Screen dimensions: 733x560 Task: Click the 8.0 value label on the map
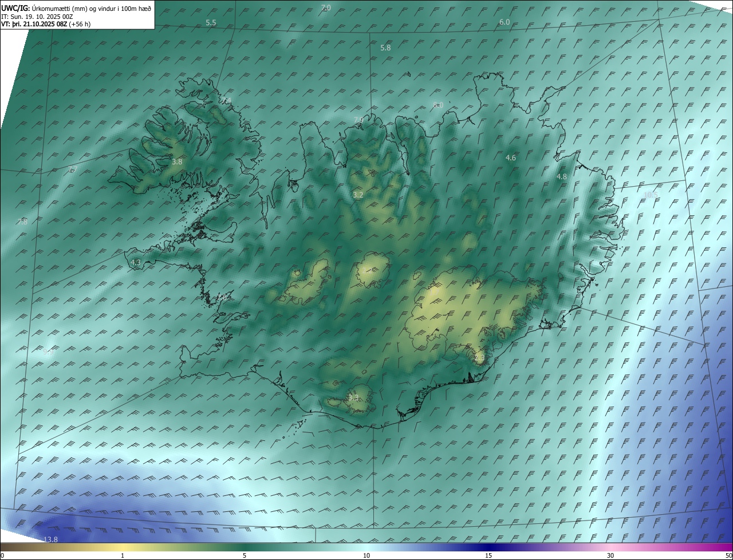438,105
